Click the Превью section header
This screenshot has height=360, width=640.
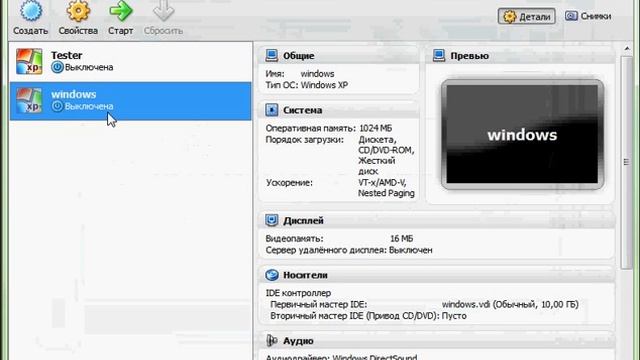click(520, 56)
